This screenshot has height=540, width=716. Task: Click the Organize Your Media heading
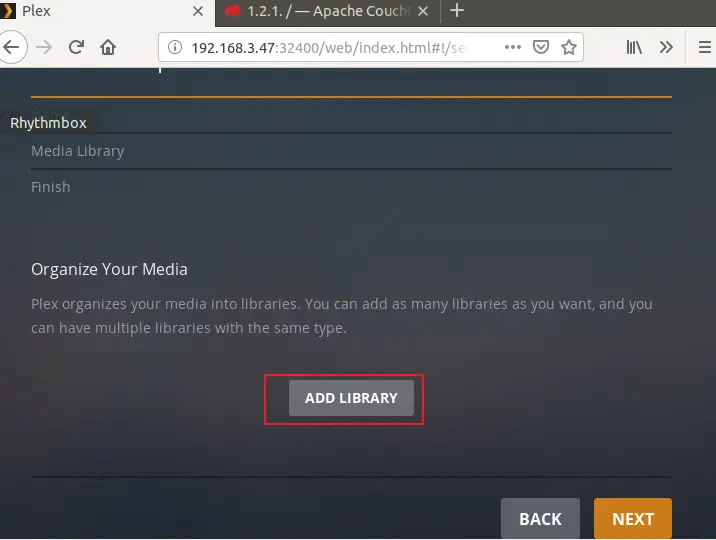point(109,269)
